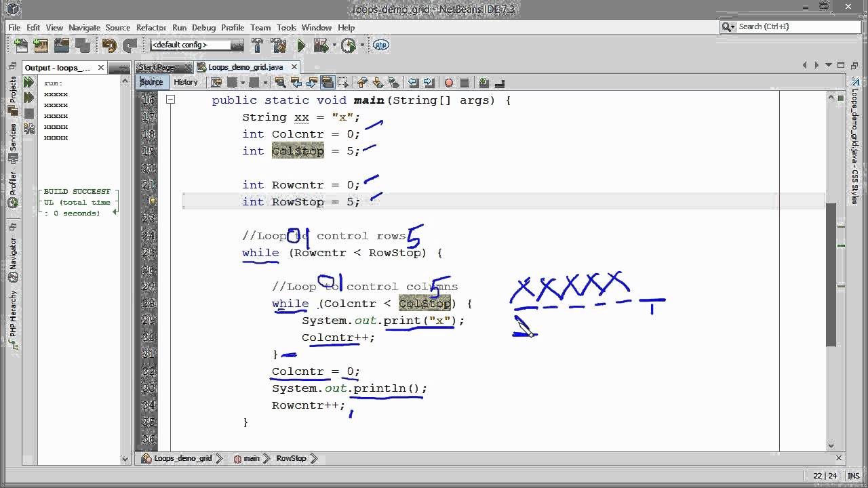The image size is (868, 488).
Task: Click the editor vertical scrollbar thumb
Action: pyautogui.click(x=831, y=274)
